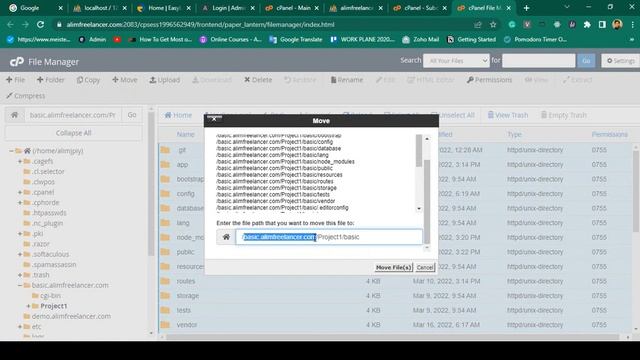
Task: Click the Unselect All option
Action: 457,115
